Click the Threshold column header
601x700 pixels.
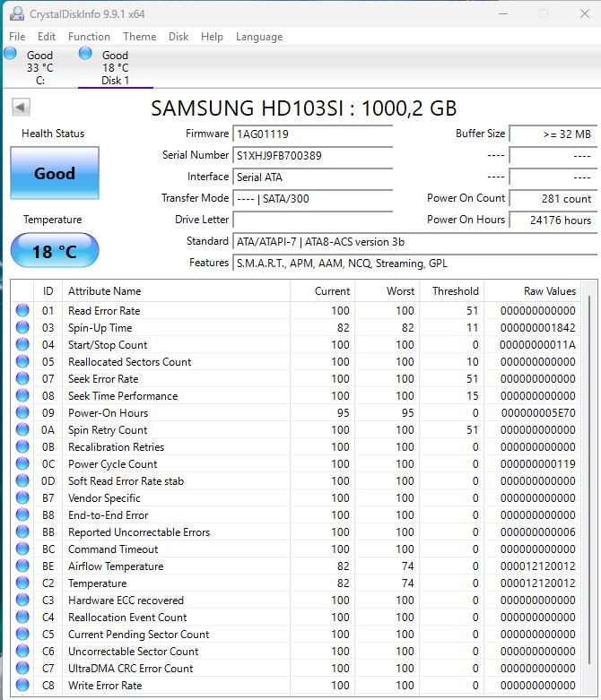click(x=451, y=291)
